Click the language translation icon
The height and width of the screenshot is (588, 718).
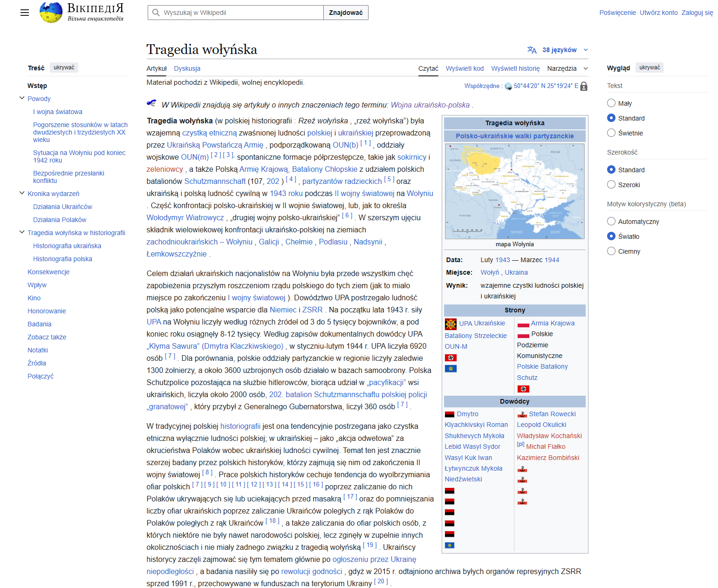coord(532,50)
